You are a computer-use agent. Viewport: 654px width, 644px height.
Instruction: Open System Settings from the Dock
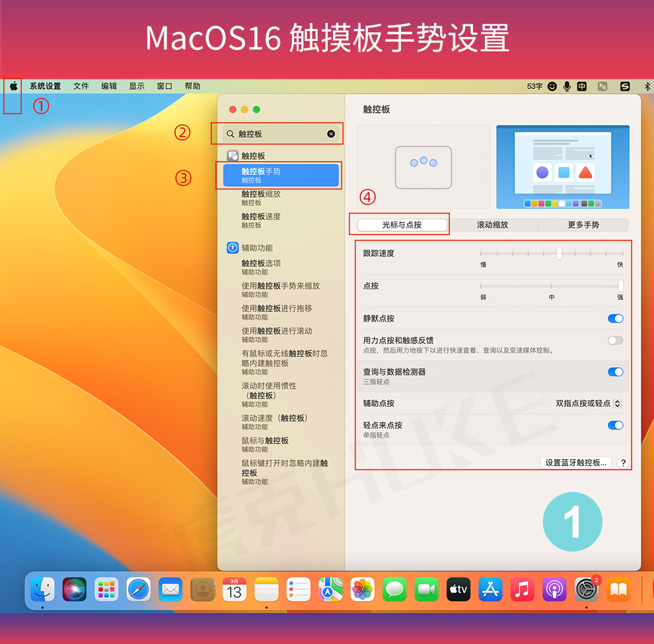587,589
